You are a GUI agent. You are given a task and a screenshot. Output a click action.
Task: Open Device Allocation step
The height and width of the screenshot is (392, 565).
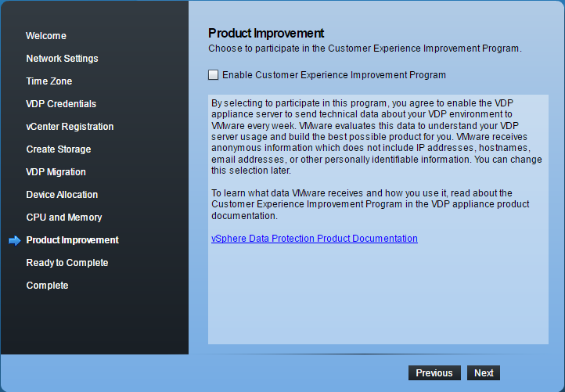62,195
